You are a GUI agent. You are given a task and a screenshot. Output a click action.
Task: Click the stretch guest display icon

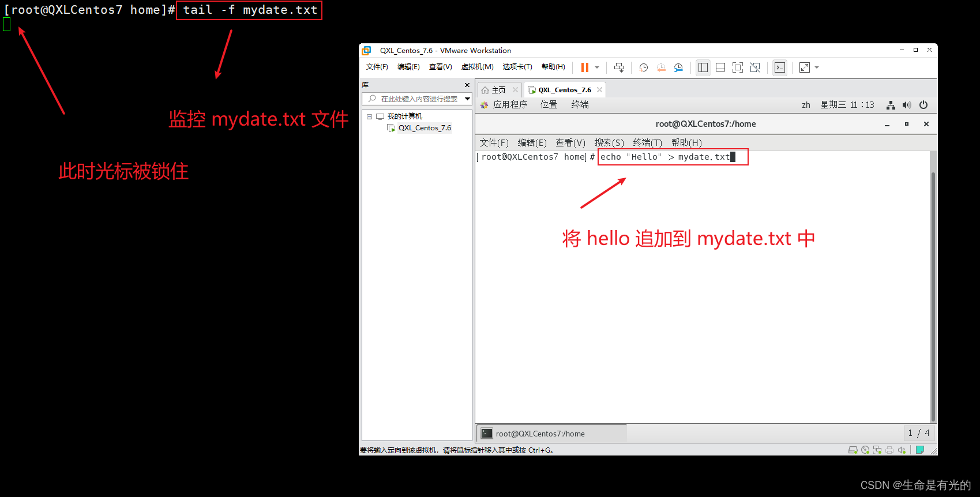(805, 67)
